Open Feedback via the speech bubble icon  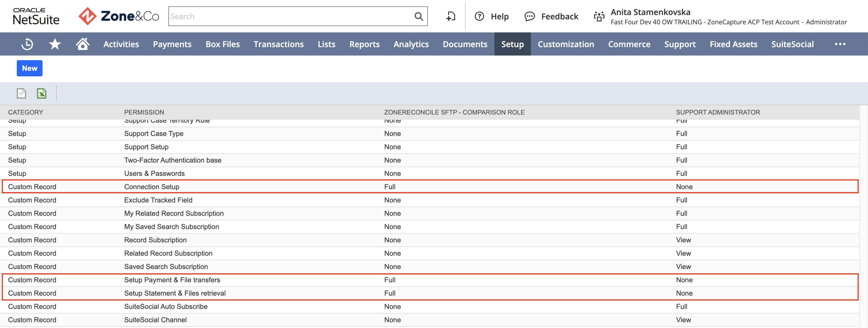pos(530,16)
